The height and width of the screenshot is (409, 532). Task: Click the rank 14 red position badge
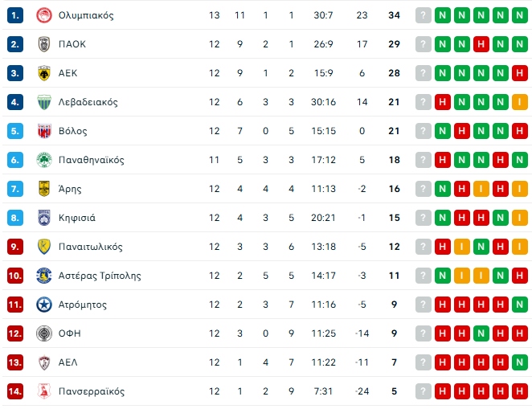click(16, 391)
